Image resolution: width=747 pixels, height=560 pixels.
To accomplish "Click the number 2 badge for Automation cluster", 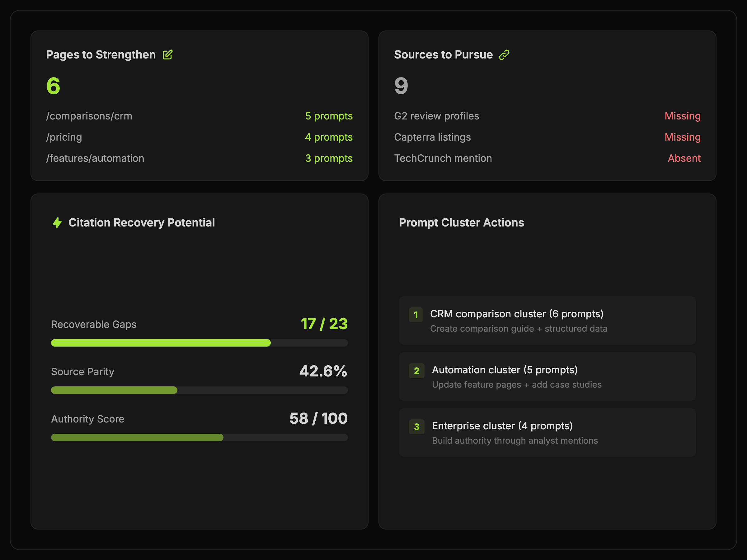I will click(x=416, y=371).
